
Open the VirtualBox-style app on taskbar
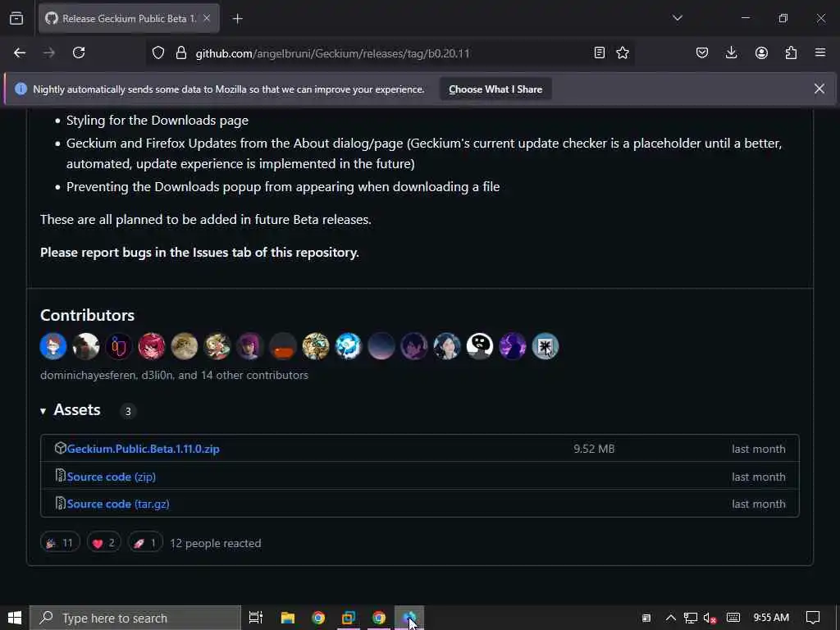pos(349,618)
